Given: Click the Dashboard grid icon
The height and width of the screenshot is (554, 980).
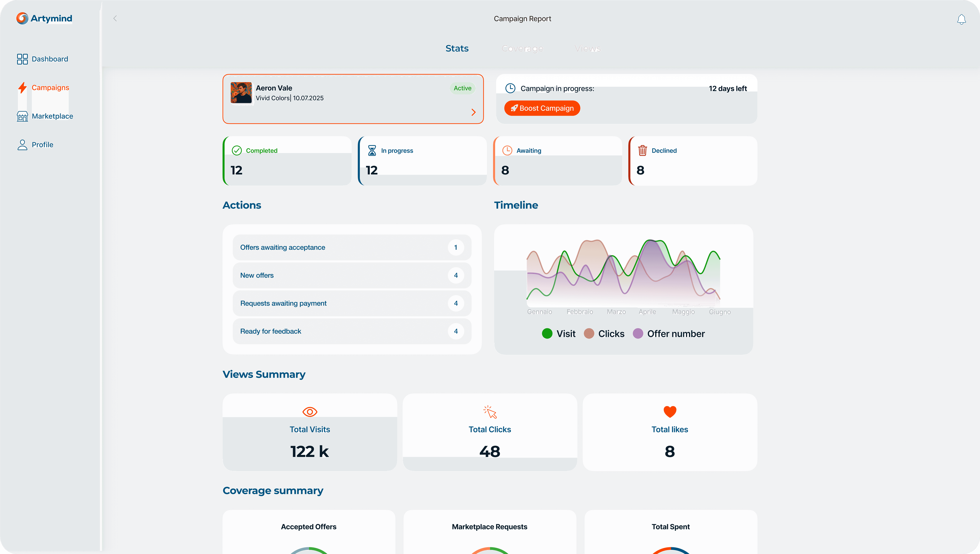Looking at the screenshot, I should pos(22,59).
